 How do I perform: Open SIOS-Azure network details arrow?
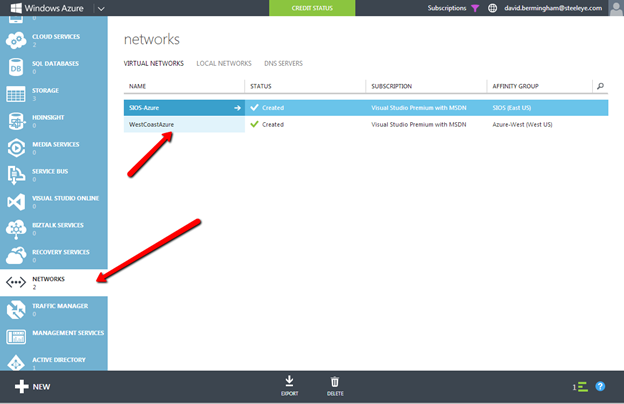[237, 107]
